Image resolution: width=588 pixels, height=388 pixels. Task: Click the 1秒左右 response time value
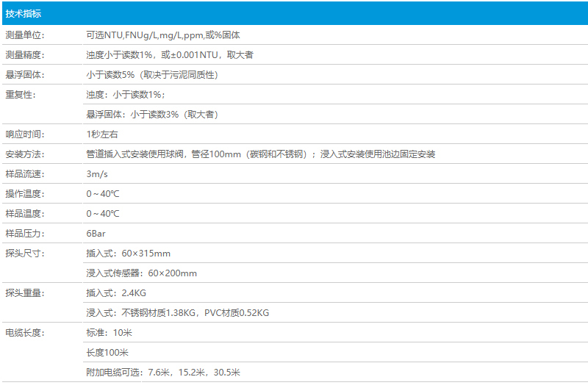101,134
